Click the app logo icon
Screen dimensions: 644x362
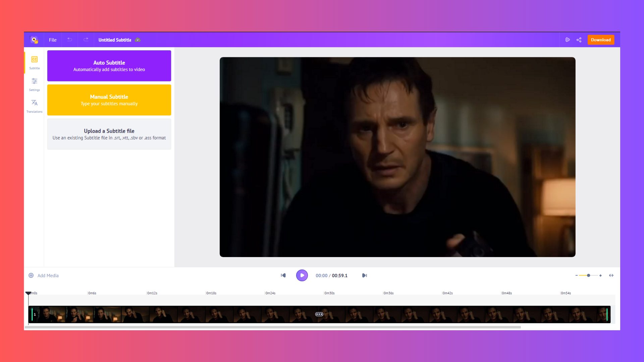tap(34, 40)
